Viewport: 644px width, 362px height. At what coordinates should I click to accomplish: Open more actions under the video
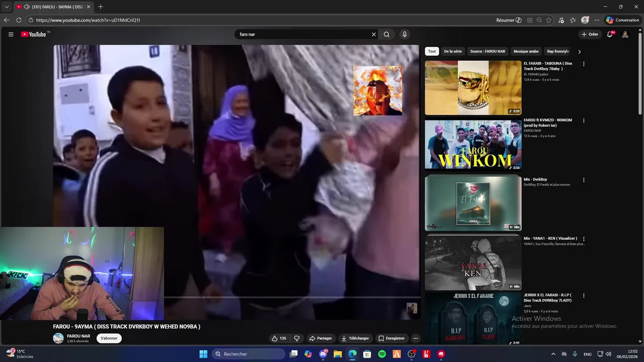[416, 338]
